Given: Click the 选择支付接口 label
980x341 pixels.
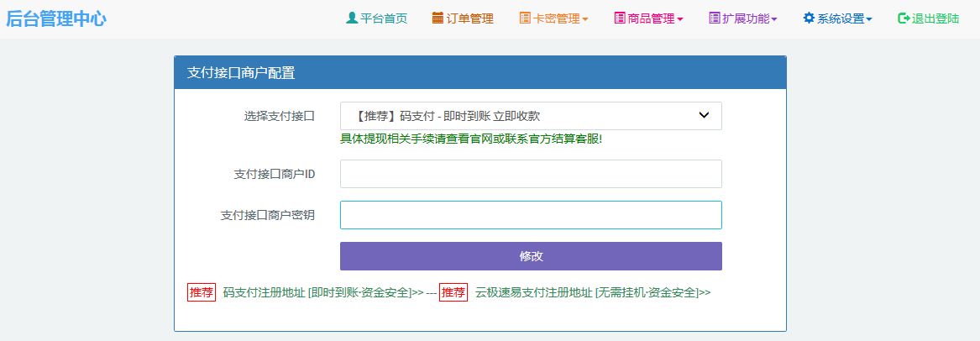Looking at the screenshot, I should pos(279,116).
